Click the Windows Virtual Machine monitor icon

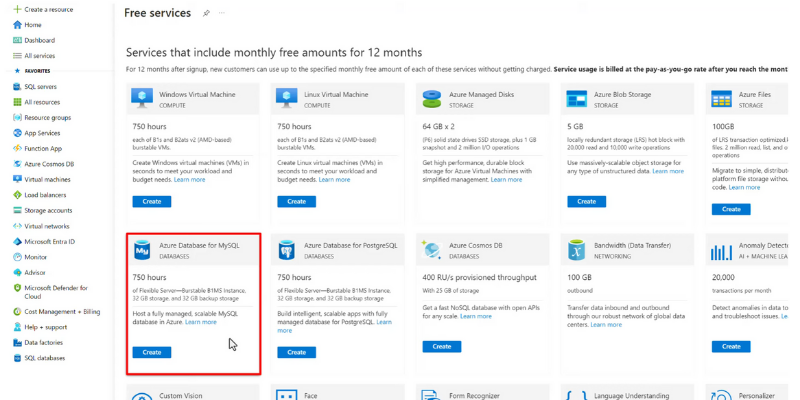coord(142,98)
